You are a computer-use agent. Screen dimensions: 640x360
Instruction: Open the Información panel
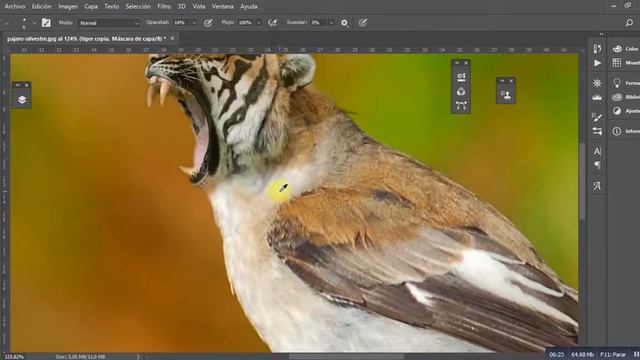pos(625,131)
